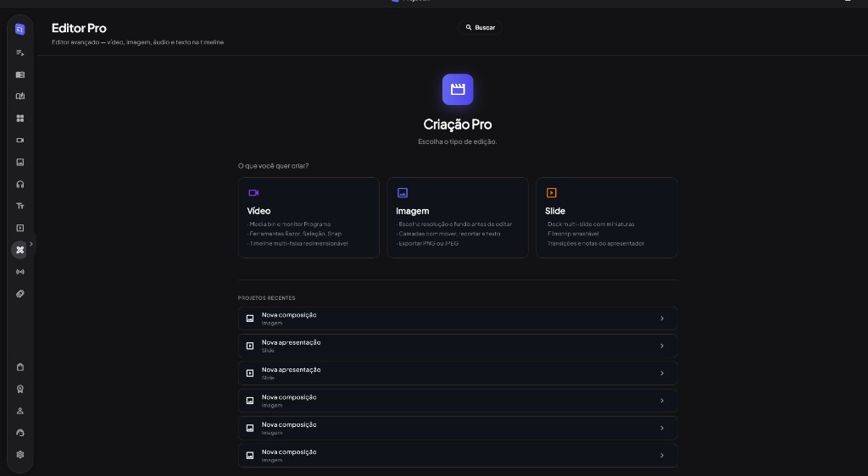Screen dimensions: 868x476
Task: Open the playlist icon in the sidebar
Action: click(x=20, y=53)
